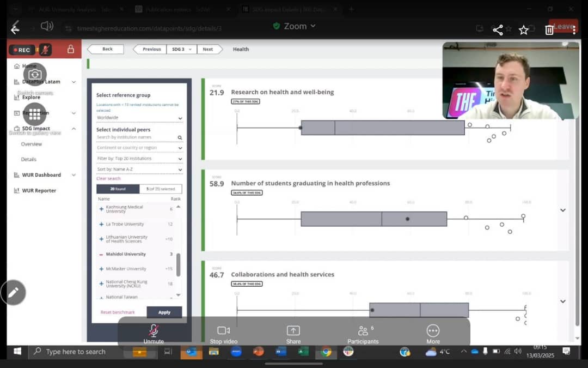Add La Trobe University with plus icon
The image size is (588, 368).
101,224
